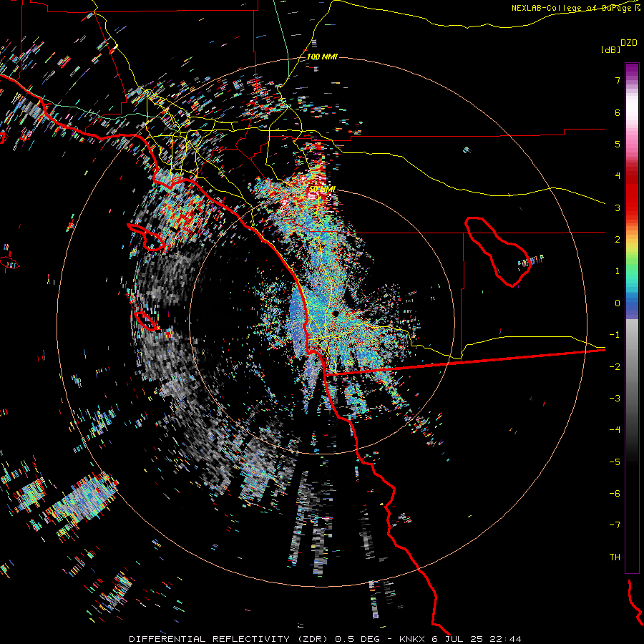The width and height of the screenshot is (644, 644).
Task: Click the -7 value on the dB scale
Action: [615, 525]
